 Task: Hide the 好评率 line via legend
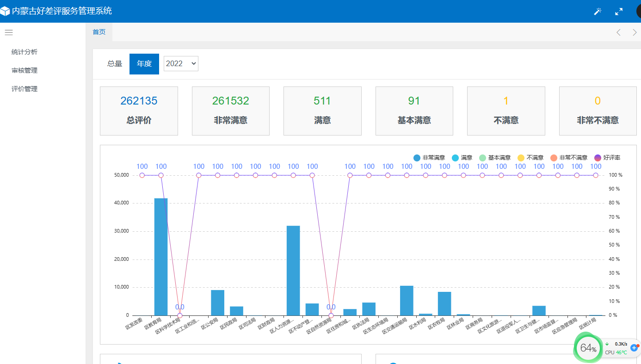pyautogui.click(x=607, y=158)
